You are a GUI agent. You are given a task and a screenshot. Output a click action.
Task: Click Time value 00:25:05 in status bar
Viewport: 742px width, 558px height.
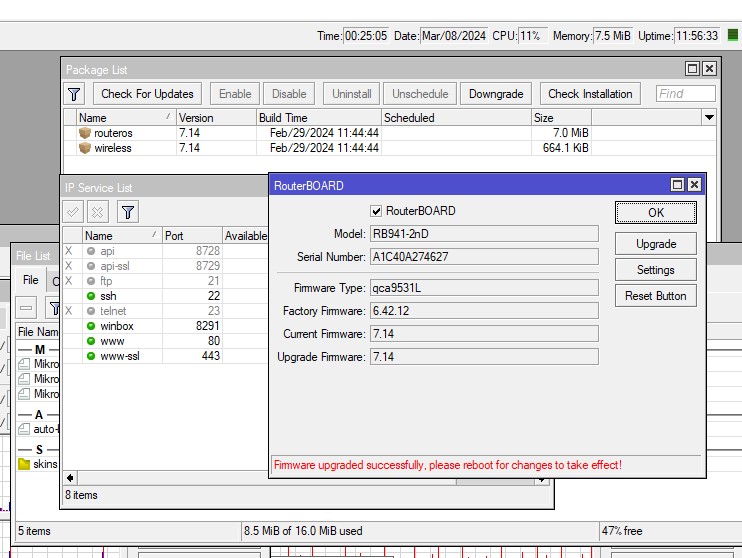click(x=366, y=35)
